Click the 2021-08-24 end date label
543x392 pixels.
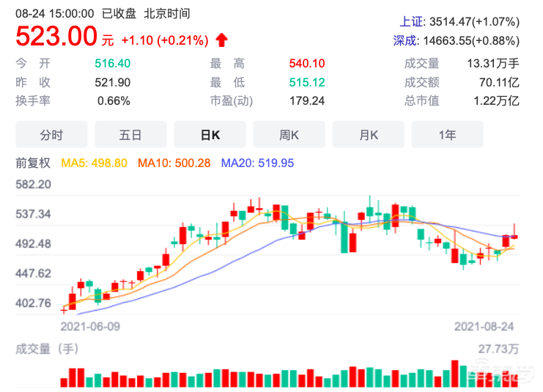point(487,325)
